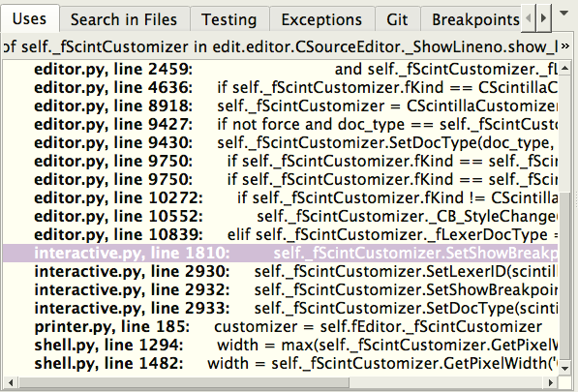Click the vertical scrollbar up arrow
The height and width of the screenshot is (392, 578).
pos(564,68)
